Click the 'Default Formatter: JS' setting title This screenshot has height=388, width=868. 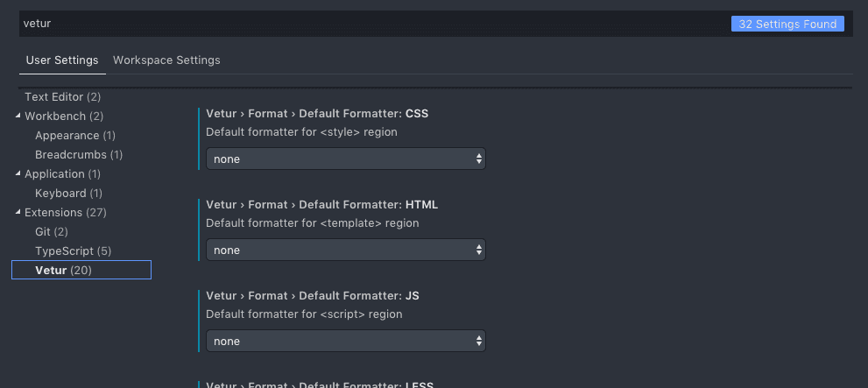(x=312, y=296)
